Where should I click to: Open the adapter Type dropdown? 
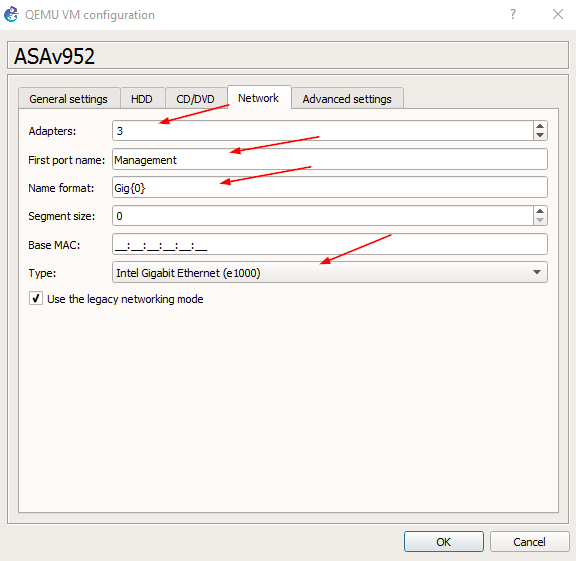[330, 272]
